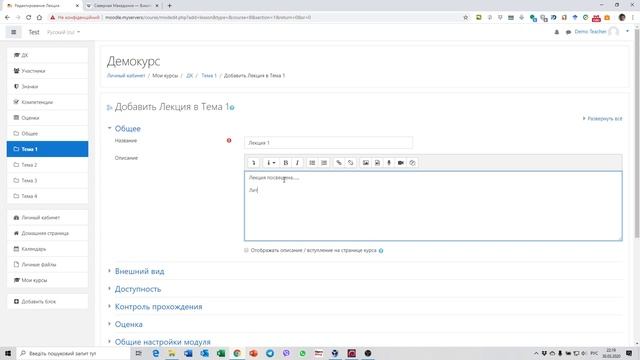This screenshot has height=360, width=640.
Task: Collapse the 'Общее' section
Action: (127, 129)
